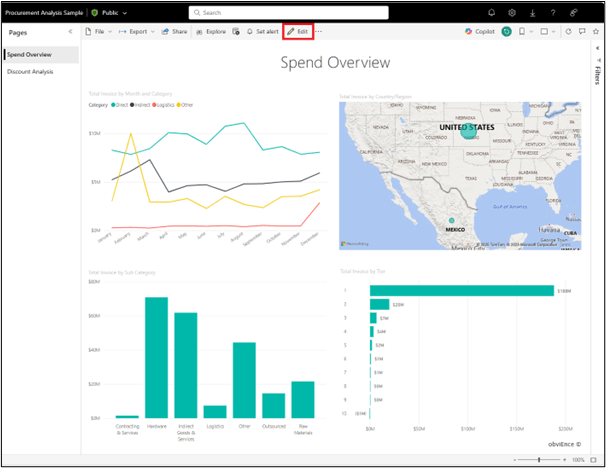Select the Outsourced bar
Screen dimensions: 606x468
click(274, 406)
